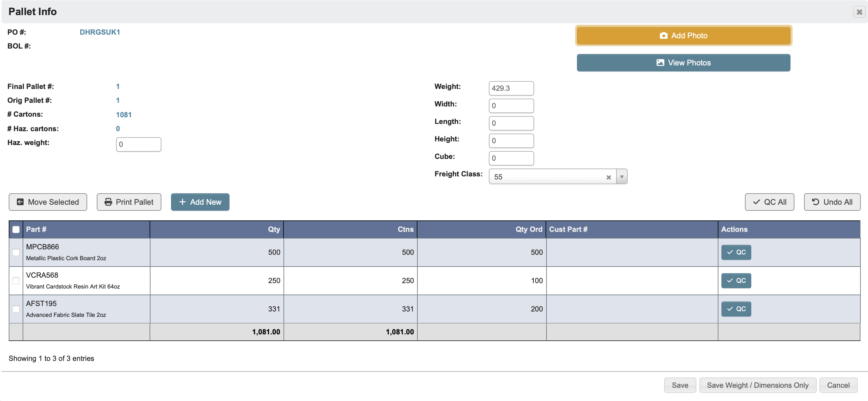The width and height of the screenshot is (868, 401).
Task: Close the Pallet Info dialog
Action: [859, 12]
